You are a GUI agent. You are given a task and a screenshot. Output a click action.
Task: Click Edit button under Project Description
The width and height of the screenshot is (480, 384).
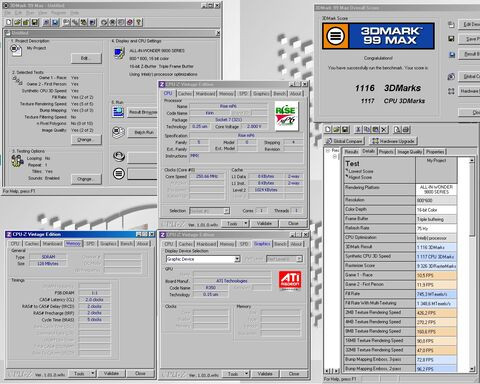pyautogui.click(x=86, y=58)
